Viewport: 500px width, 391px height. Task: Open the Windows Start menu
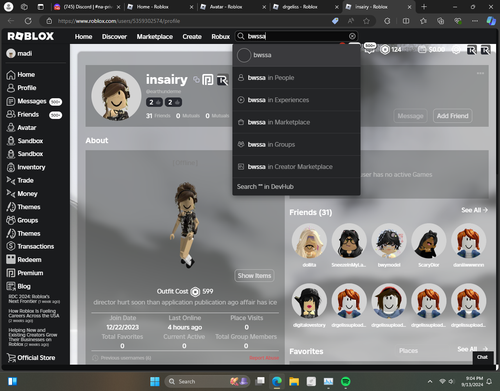155,381
